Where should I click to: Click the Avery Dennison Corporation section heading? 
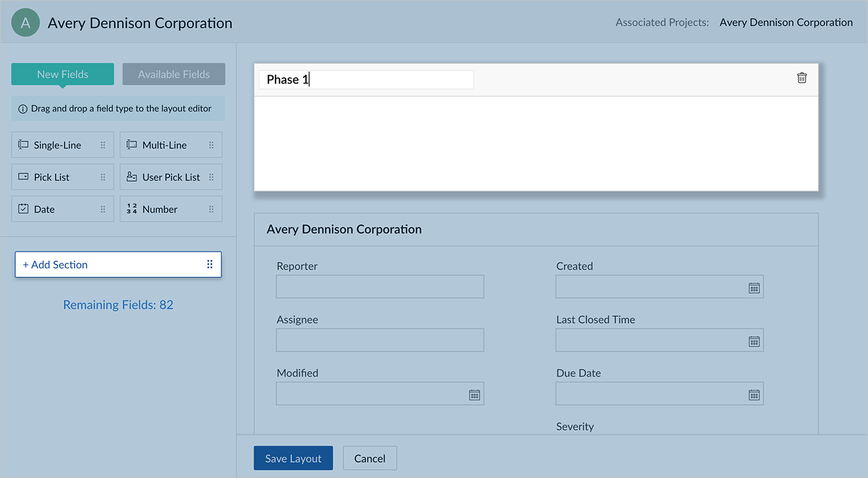pos(344,229)
